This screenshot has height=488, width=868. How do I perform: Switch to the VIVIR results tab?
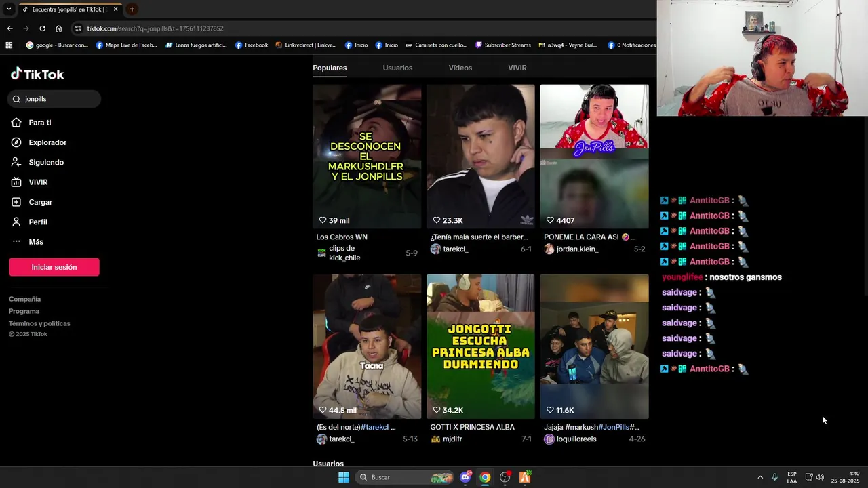pyautogui.click(x=517, y=68)
